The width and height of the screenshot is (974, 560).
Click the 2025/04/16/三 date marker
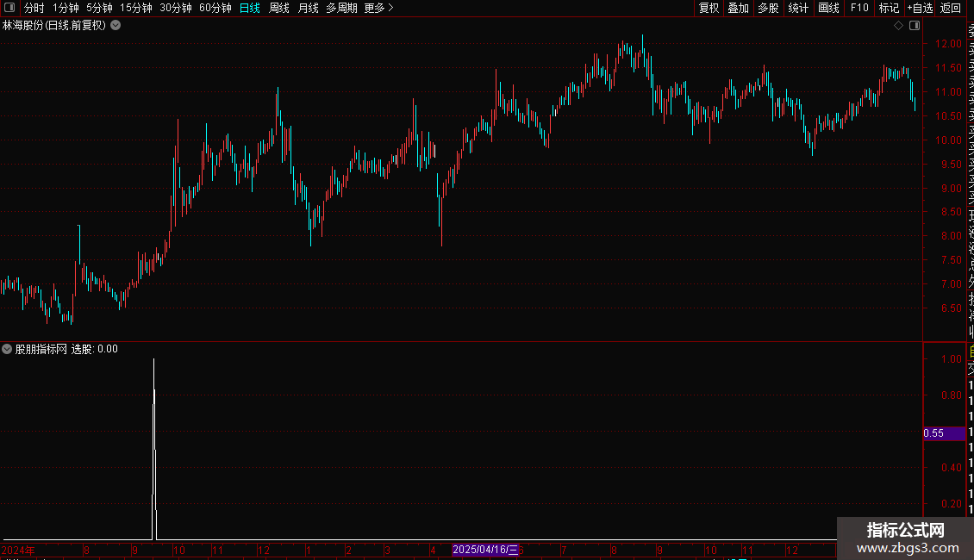pos(485,550)
